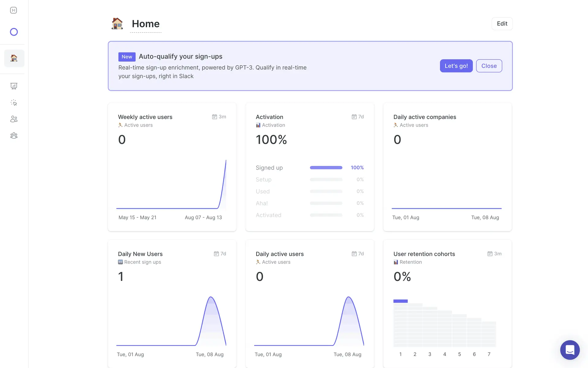
Task: Open User retention cohorts 3m date range
Action: (494, 254)
